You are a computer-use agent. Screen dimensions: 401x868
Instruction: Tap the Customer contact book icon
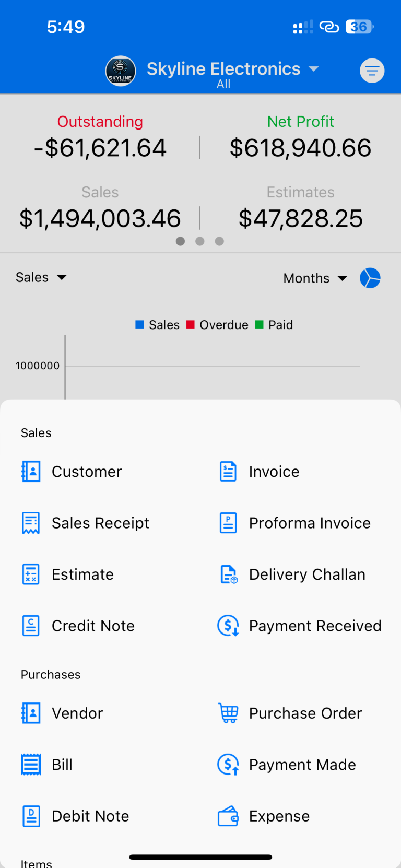pyautogui.click(x=31, y=472)
